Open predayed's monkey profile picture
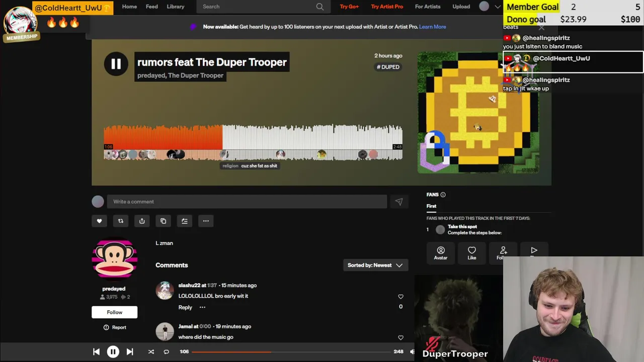 [x=114, y=257]
